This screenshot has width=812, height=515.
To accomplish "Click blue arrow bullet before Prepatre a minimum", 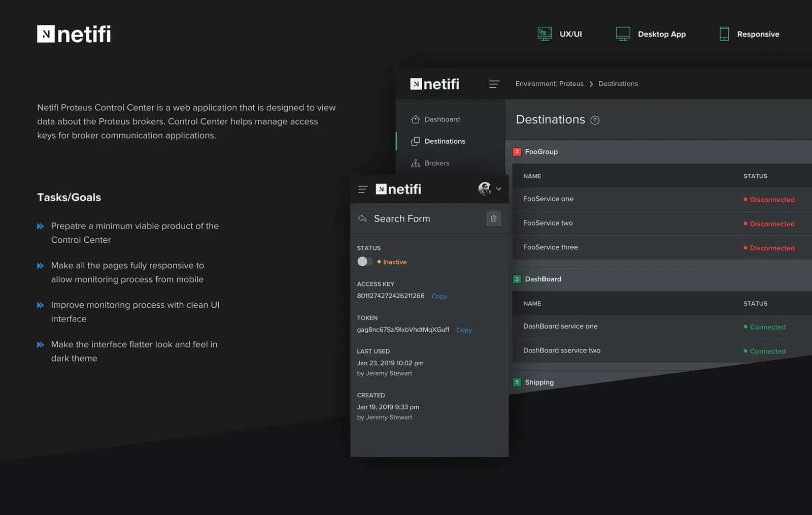I will (x=41, y=226).
